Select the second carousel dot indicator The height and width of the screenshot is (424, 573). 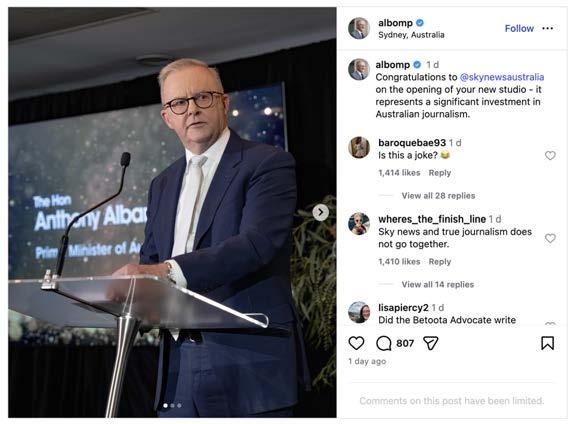(x=172, y=405)
